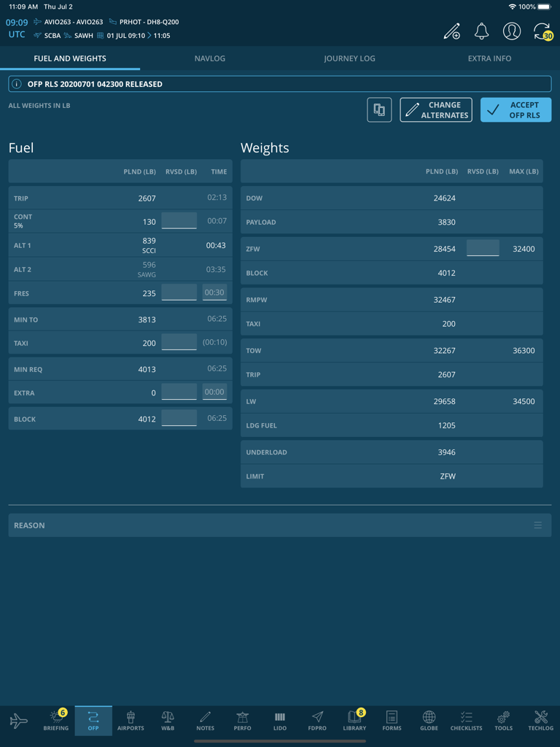Click Change Alternates button
The height and width of the screenshot is (747, 560).
pos(436,110)
